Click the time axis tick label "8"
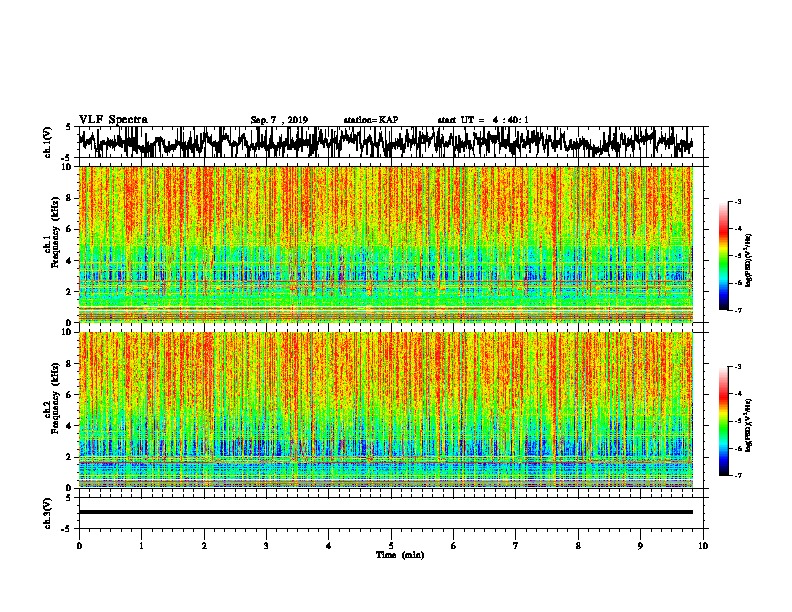The image size is (792, 612). point(578,546)
